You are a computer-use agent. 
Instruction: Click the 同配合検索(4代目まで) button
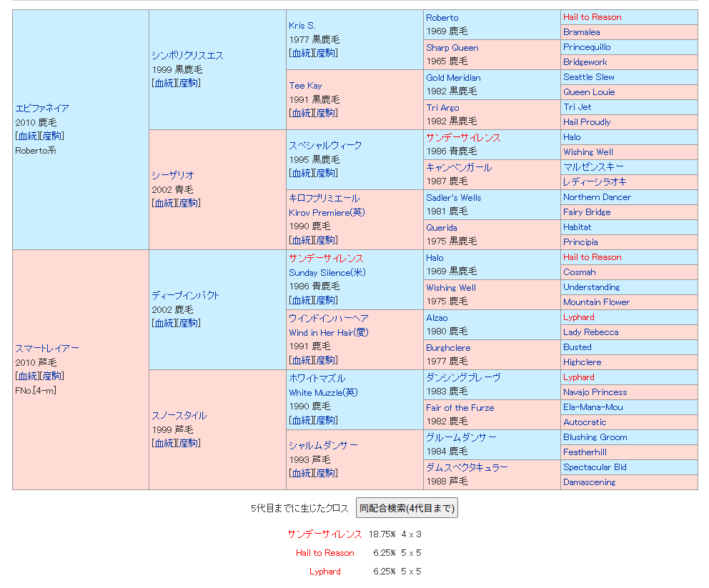point(407,508)
